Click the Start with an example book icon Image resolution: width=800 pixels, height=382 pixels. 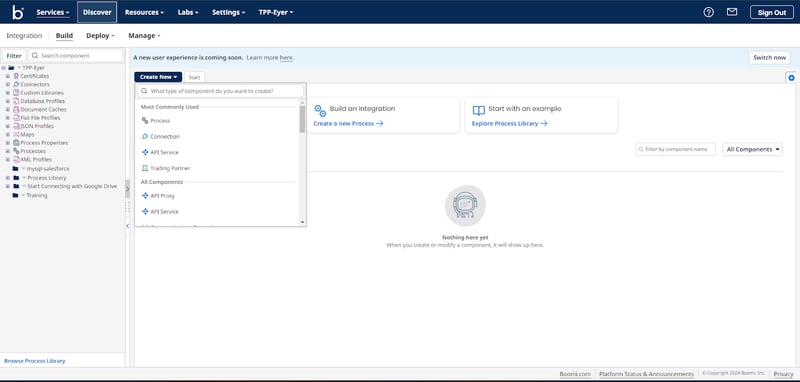point(479,110)
